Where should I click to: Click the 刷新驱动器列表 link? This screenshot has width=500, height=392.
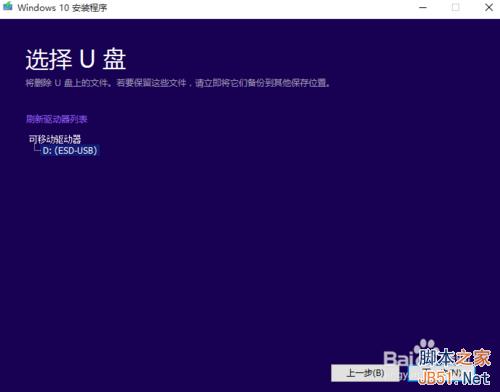(57, 119)
